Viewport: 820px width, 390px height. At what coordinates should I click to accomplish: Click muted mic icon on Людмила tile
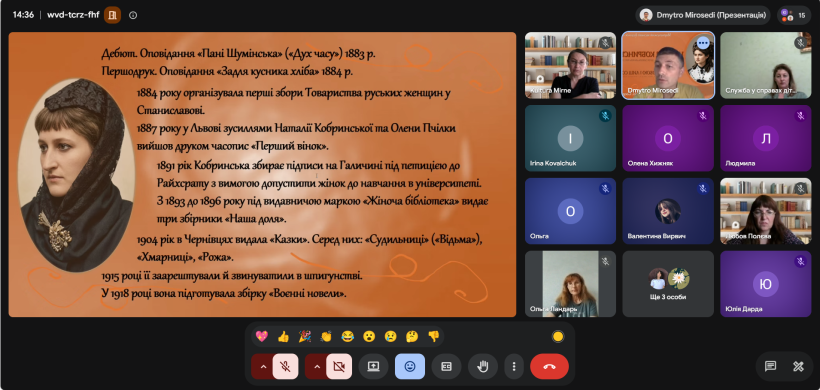click(801, 116)
